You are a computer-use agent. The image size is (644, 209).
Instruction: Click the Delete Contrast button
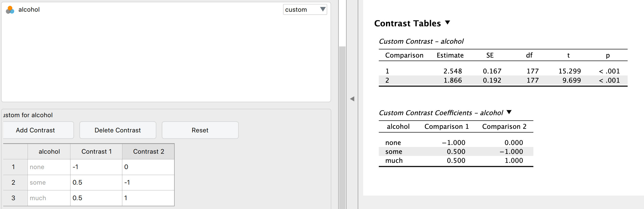pyautogui.click(x=118, y=130)
